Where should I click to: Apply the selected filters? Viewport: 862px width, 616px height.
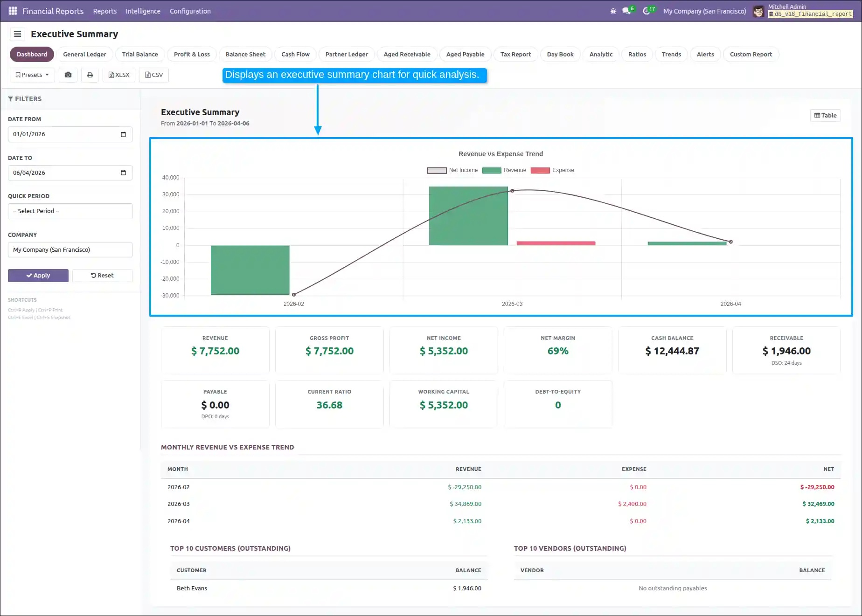38,276
